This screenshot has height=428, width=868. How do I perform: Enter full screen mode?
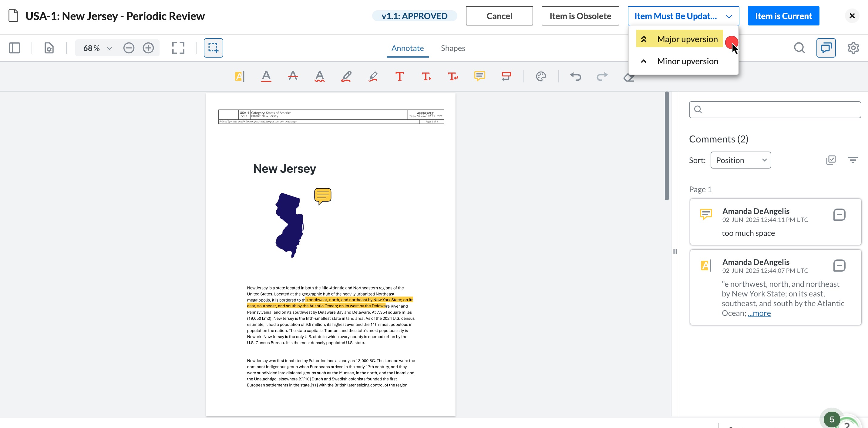click(178, 48)
